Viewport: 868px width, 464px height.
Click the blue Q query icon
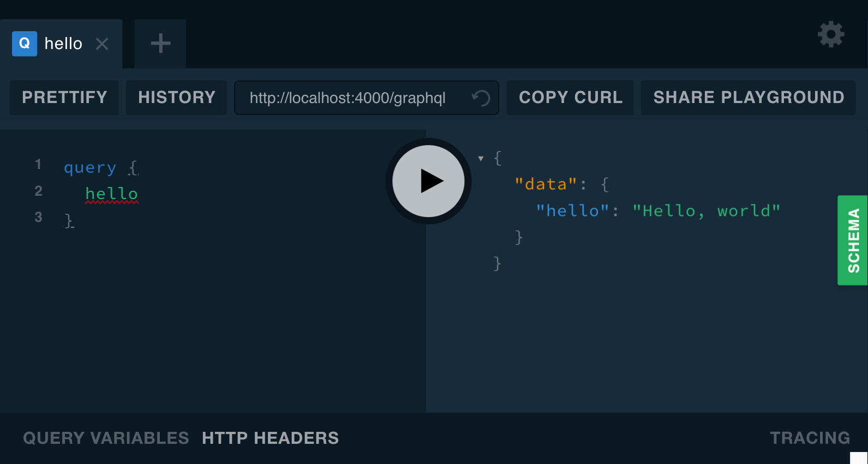pos(25,44)
